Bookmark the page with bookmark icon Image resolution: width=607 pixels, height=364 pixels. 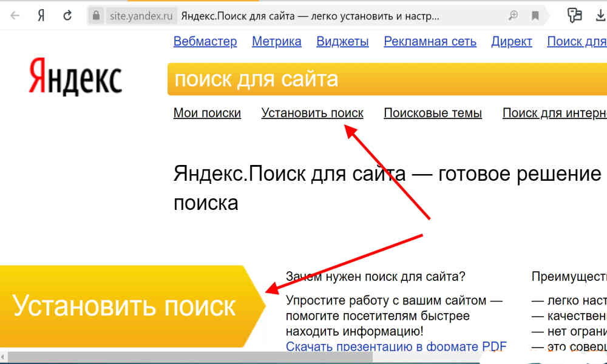pyautogui.click(x=535, y=16)
